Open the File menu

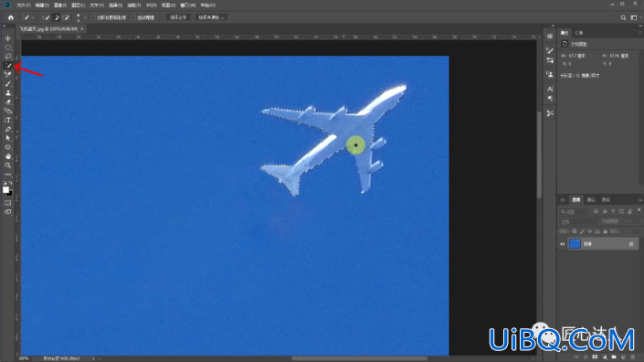click(24, 5)
